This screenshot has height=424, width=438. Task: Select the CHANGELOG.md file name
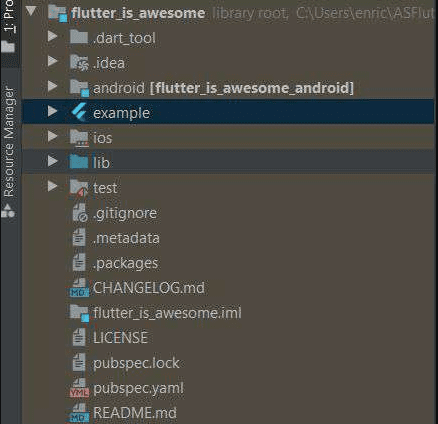[149, 288]
